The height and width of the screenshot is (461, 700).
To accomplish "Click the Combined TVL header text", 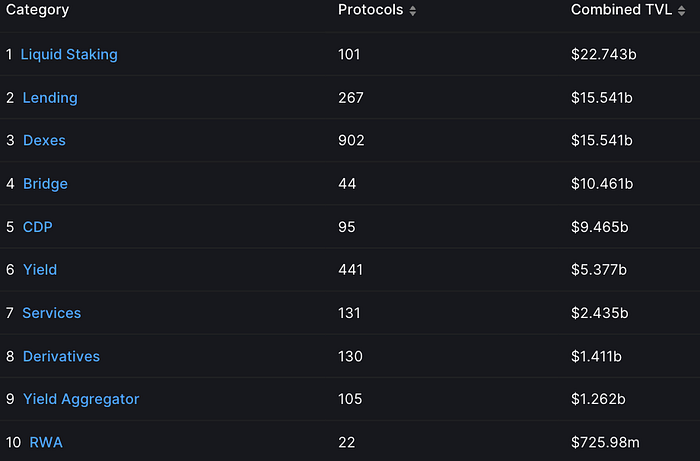I will 621,10.
